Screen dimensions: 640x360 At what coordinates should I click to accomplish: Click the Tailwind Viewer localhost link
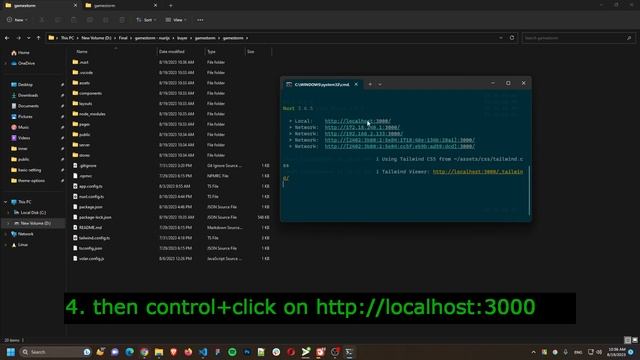[x=478, y=172]
